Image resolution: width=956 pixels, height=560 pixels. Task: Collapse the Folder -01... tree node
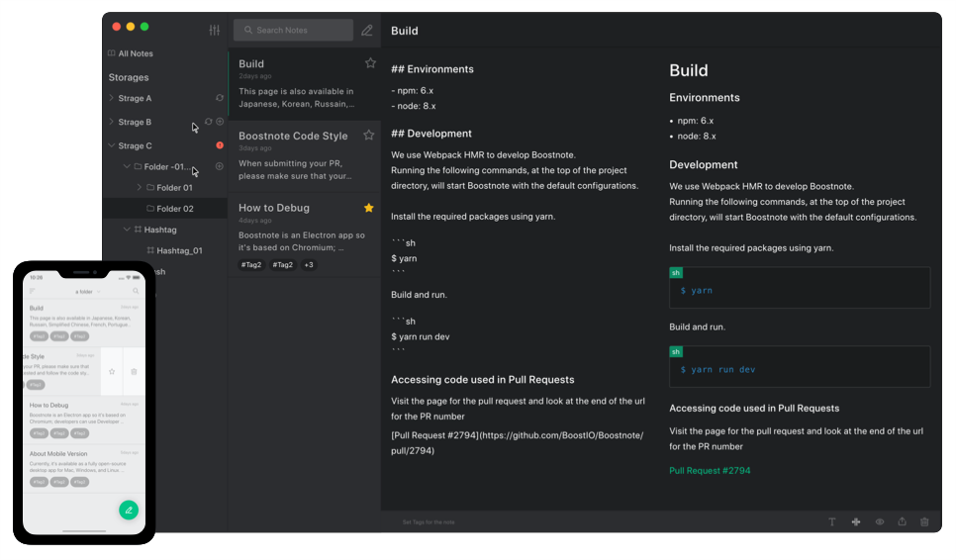(127, 166)
